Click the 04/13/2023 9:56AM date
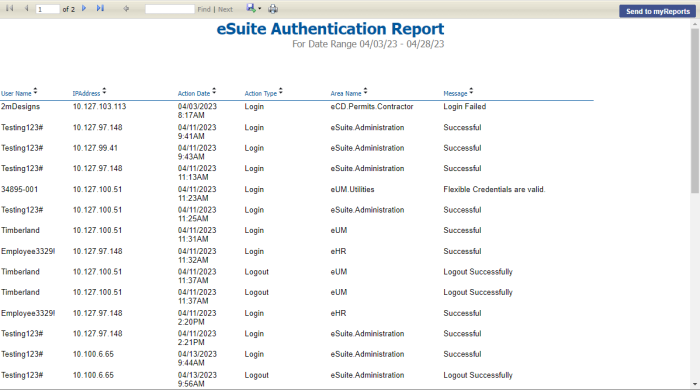Screen dimensions: 700x390 pos(197,379)
